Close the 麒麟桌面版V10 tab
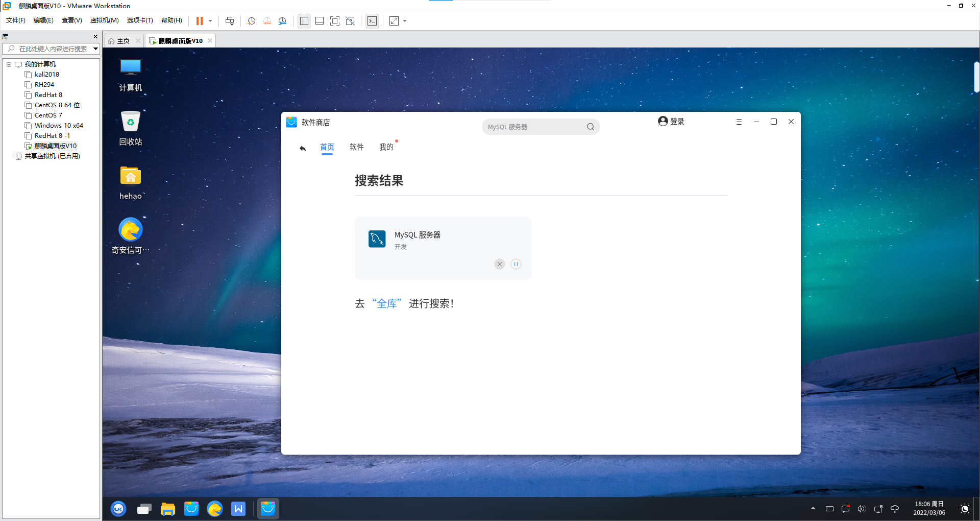 (x=210, y=41)
